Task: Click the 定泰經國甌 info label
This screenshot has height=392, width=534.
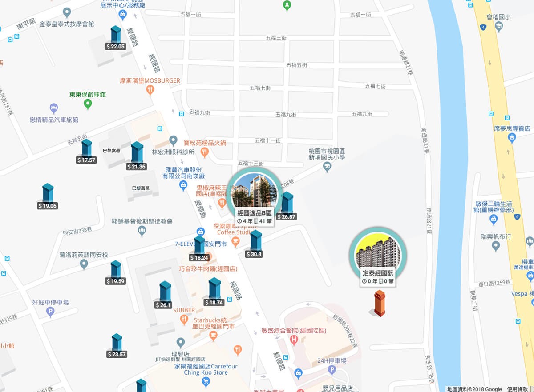Action: 378,277
